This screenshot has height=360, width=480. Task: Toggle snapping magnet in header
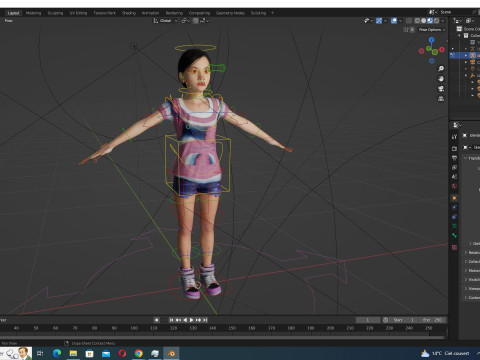click(x=195, y=21)
